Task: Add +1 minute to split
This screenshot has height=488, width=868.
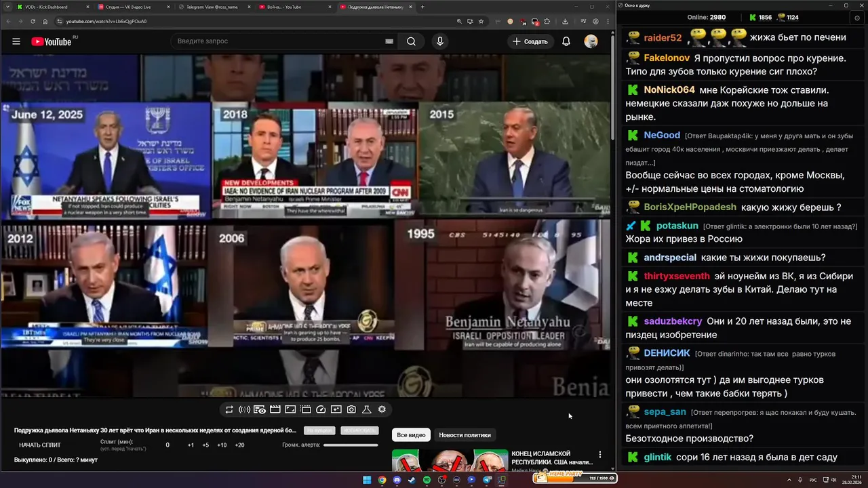Action: [191, 445]
